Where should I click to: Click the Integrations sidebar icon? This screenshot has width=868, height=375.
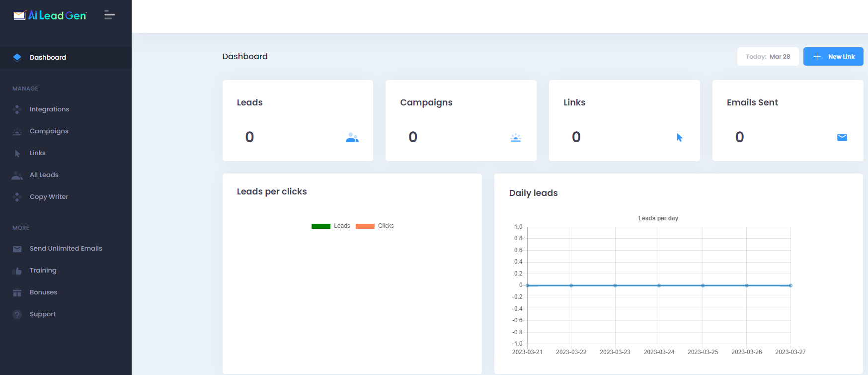[17, 109]
